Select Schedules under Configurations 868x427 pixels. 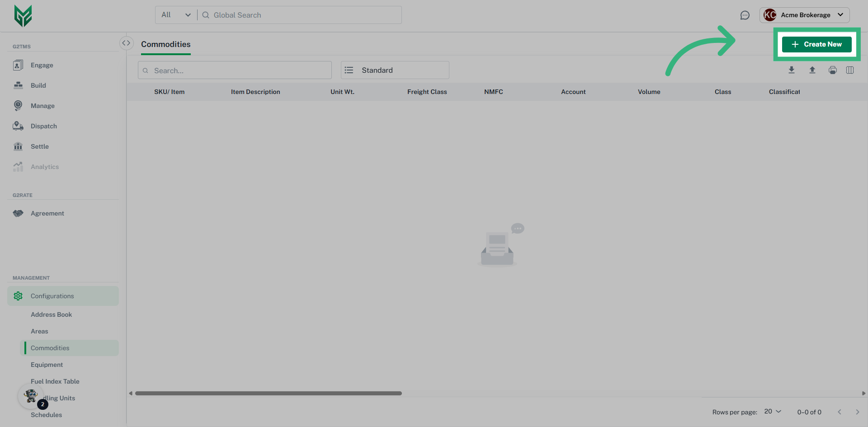coord(46,415)
